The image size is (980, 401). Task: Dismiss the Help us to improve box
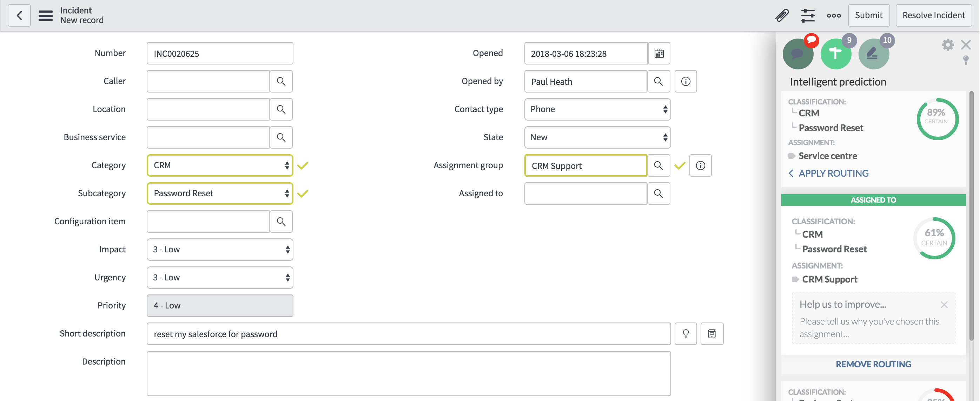pyautogui.click(x=944, y=305)
